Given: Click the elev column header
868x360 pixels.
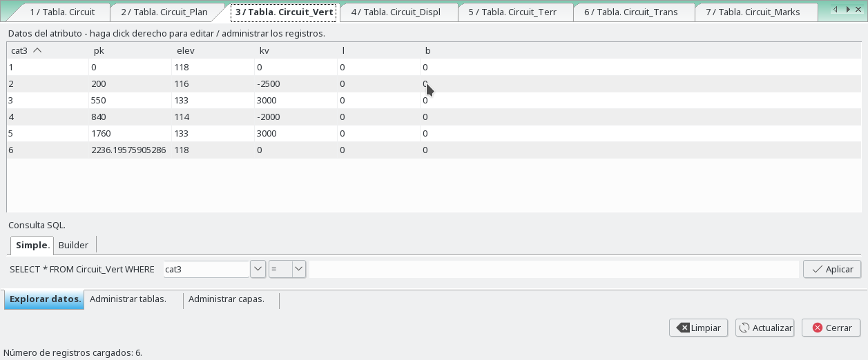Looking at the screenshot, I should [x=185, y=50].
